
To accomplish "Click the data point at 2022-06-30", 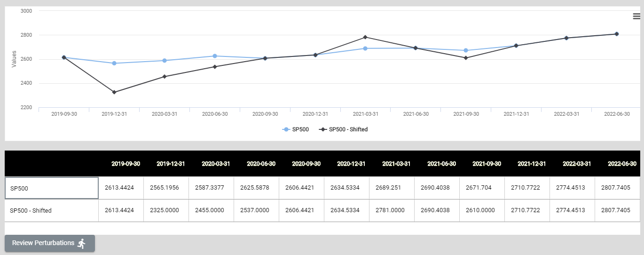I will (x=616, y=34).
